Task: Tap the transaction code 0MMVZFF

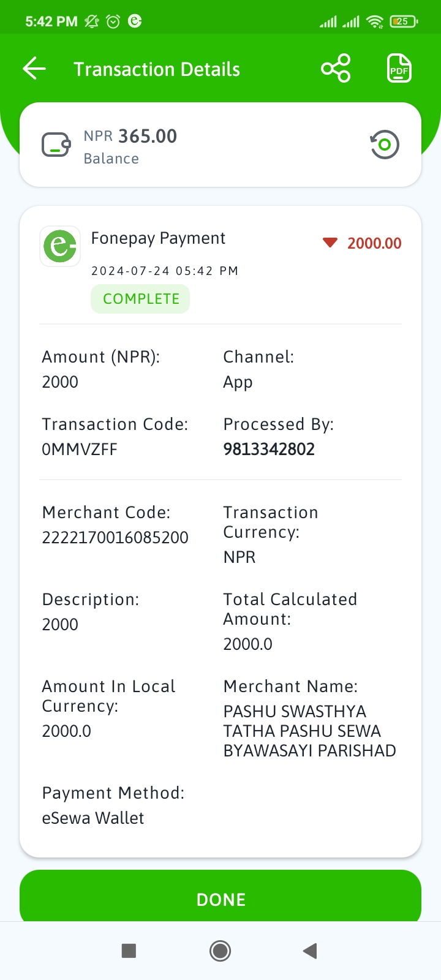Action: [x=80, y=449]
